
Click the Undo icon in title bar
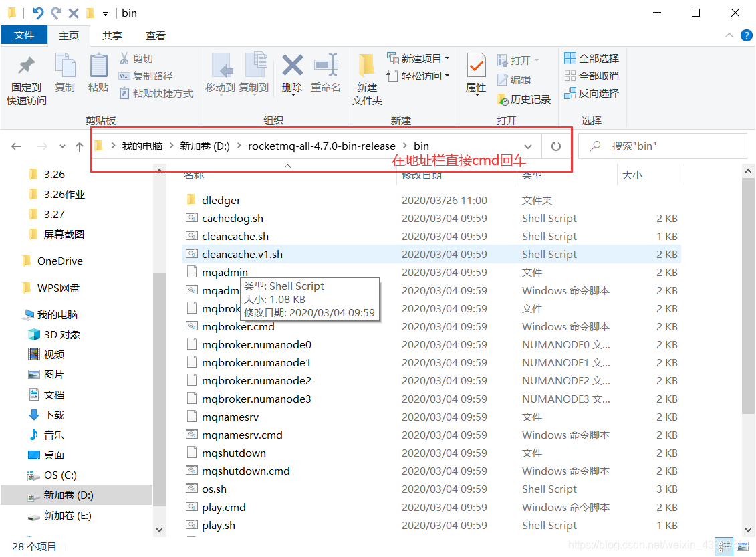pyautogui.click(x=37, y=13)
